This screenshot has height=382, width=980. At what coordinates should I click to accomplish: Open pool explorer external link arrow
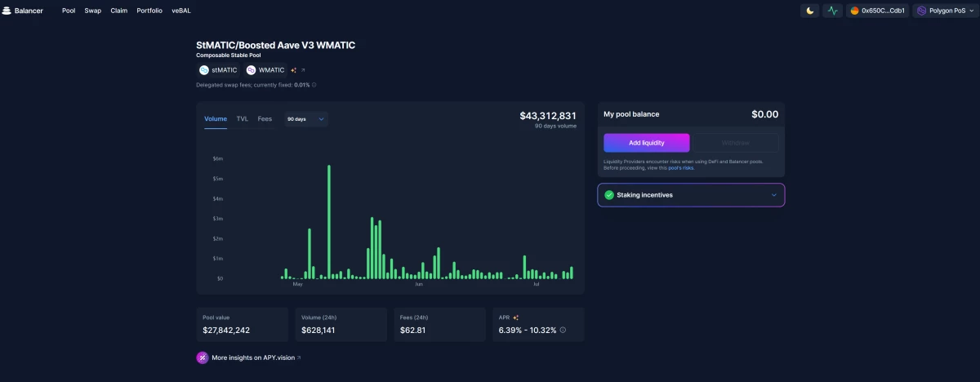point(303,70)
